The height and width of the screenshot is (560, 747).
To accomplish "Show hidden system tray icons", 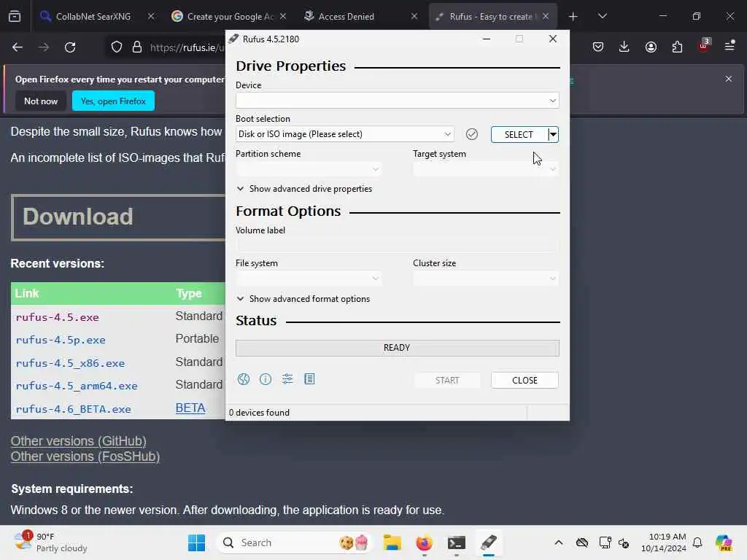I will tap(559, 542).
